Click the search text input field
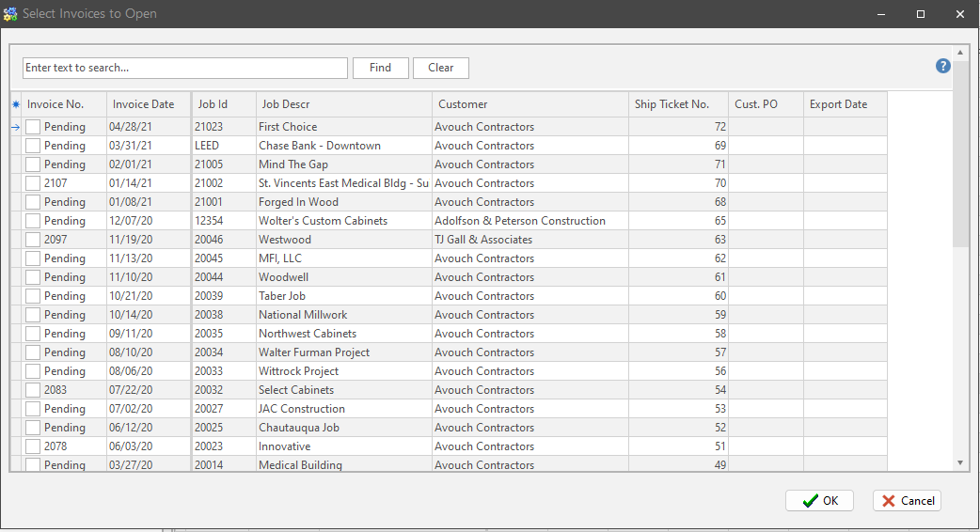This screenshot has height=532, width=980. (185, 68)
